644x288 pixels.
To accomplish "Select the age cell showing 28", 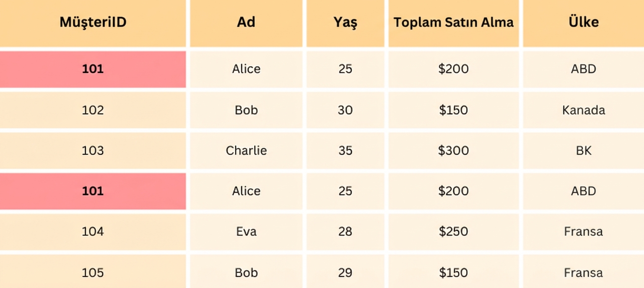I will pos(345,231).
